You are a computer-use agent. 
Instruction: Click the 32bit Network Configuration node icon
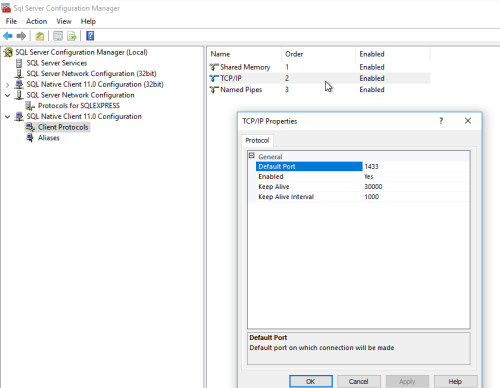click(x=19, y=74)
